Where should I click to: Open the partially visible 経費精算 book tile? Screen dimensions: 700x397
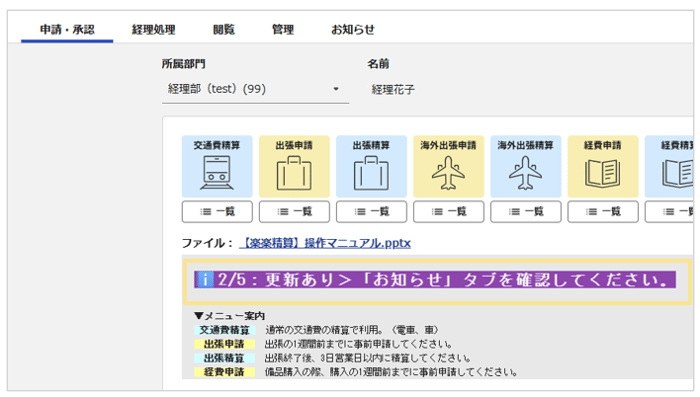pos(669,166)
